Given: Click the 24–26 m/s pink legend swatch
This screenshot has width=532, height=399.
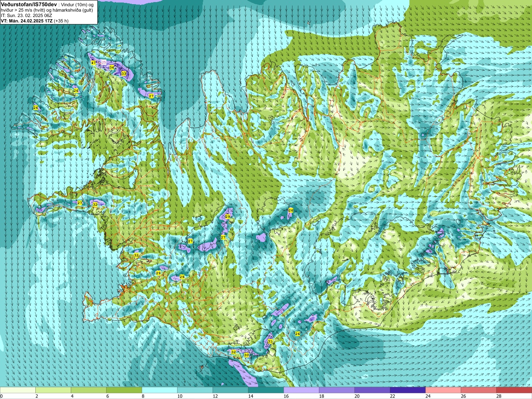Looking at the screenshot, I should point(443,390).
